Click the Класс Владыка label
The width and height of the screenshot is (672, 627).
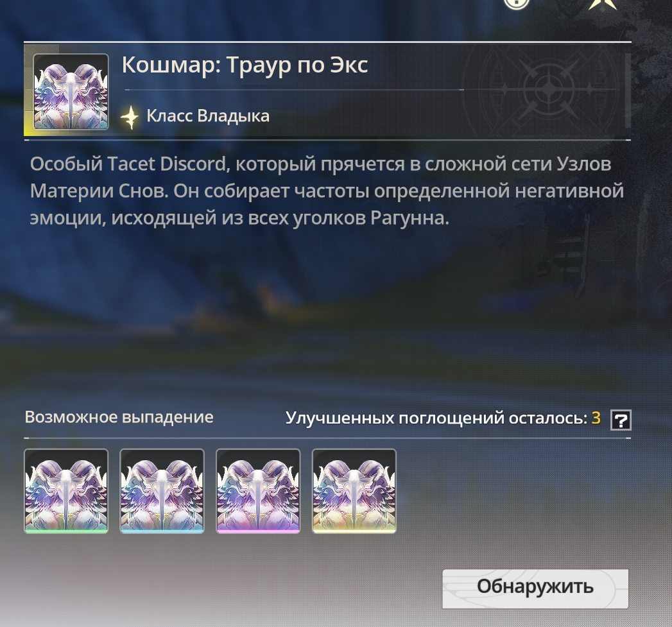[208, 116]
